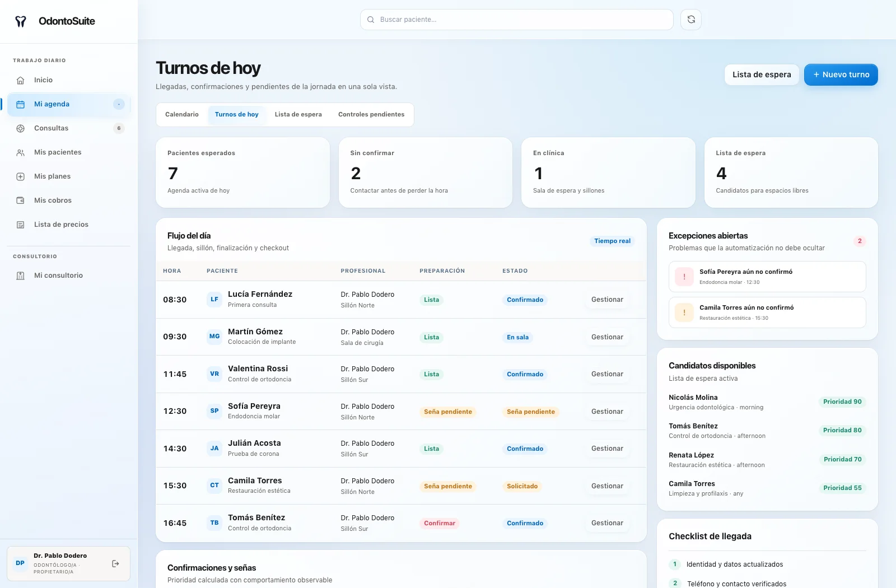Click the Tiempo real badge

coord(612,241)
